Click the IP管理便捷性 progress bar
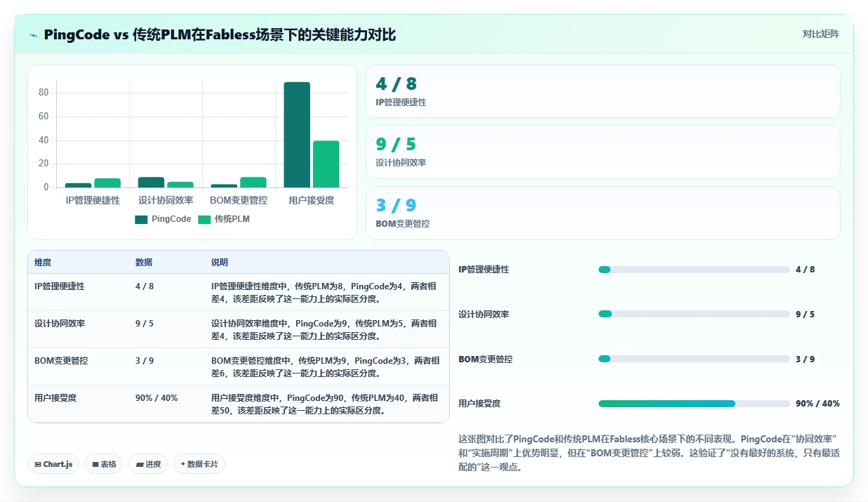 click(694, 270)
